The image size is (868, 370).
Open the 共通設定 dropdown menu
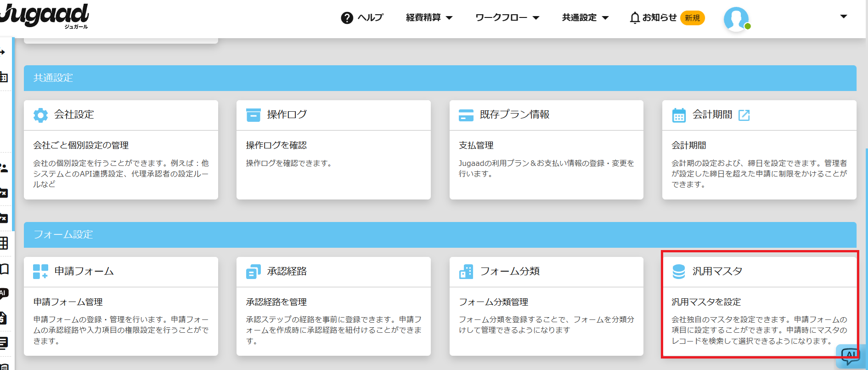(x=585, y=17)
